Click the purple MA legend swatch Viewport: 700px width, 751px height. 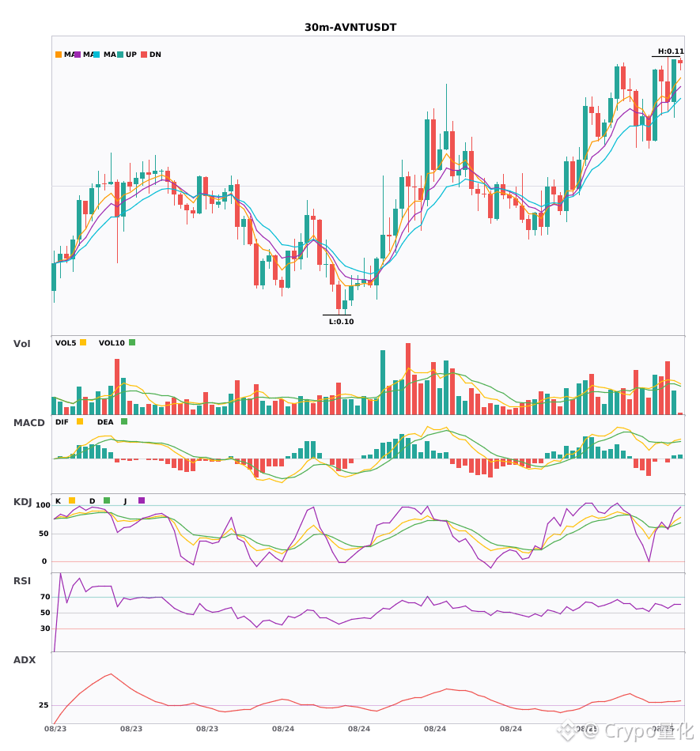[78, 55]
